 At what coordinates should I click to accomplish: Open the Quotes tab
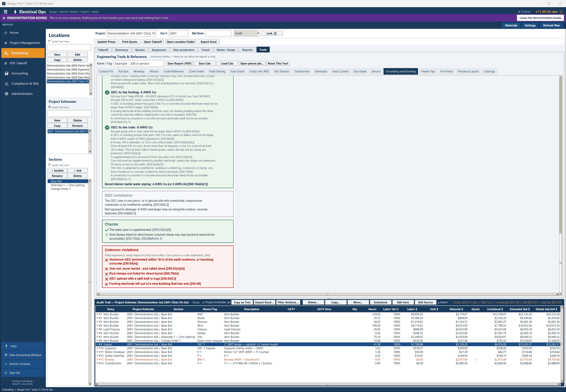[140, 50]
